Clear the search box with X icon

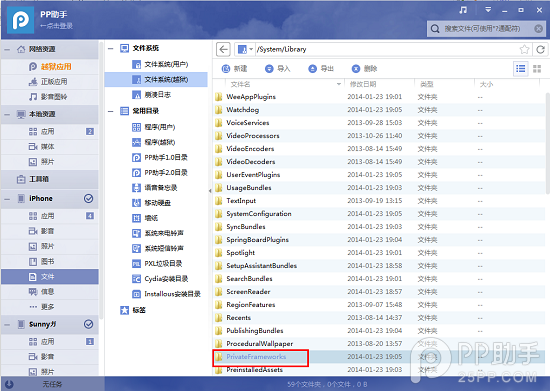pyautogui.click(x=538, y=29)
